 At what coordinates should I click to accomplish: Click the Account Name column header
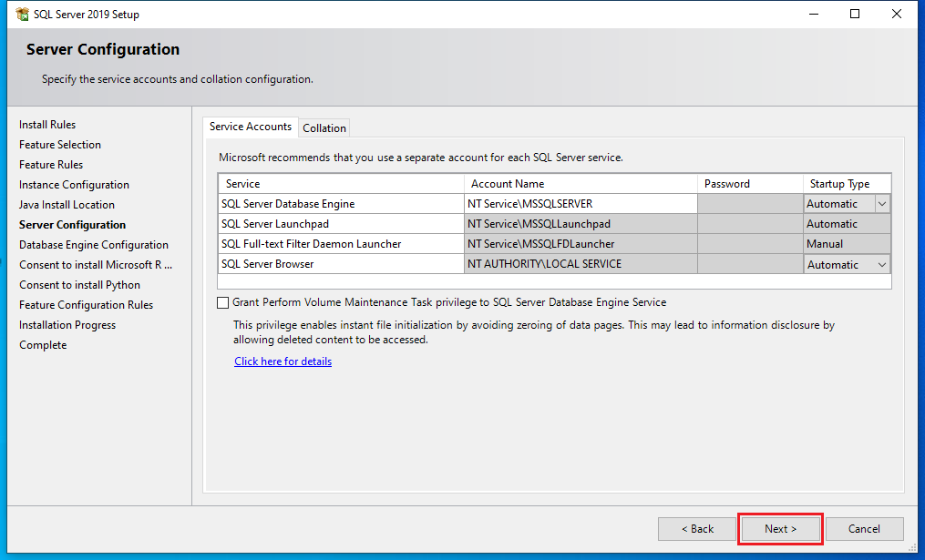click(580, 184)
